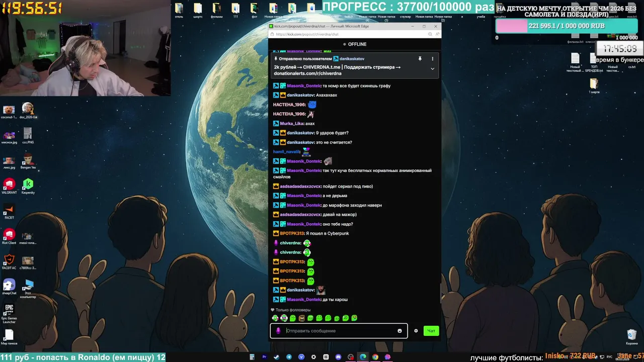Click the Только фолловеры followers-only label

(x=293, y=310)
